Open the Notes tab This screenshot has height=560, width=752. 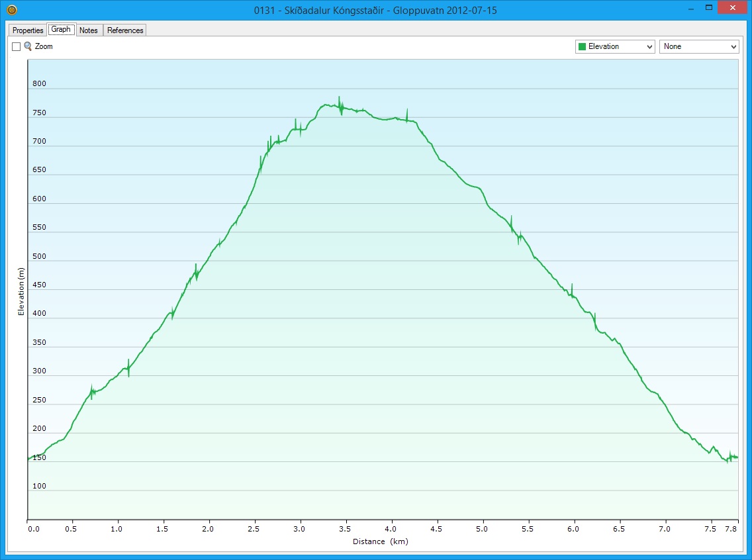(x=89, y=30)
